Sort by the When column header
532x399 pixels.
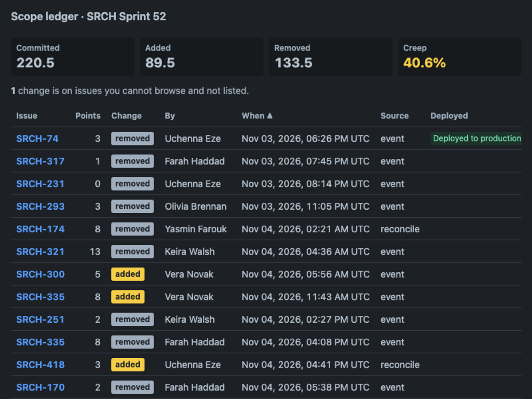pos(257,116)
